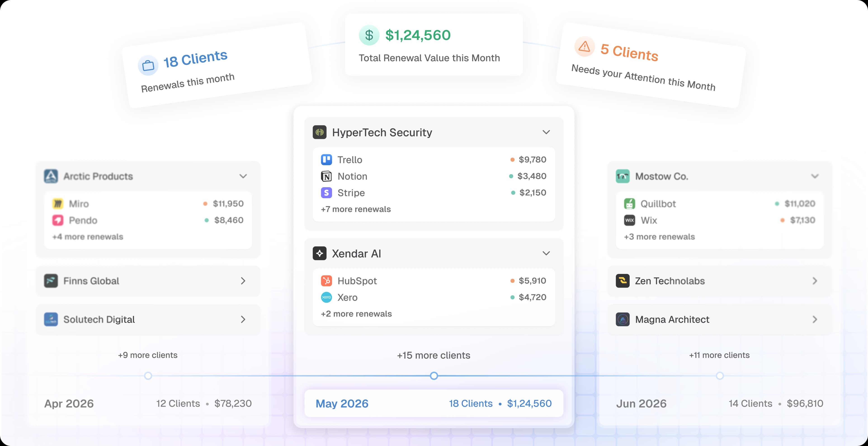The image size is (868, 446).
Task: Show +11 more clients for June
Action: click(719, 355)
